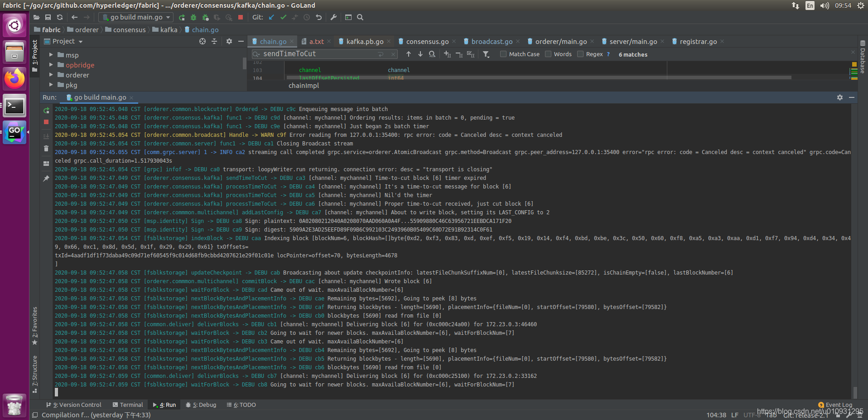Image resolution: width=868 pixels, height=420 pixels.
Task: Switch to the registrar.go tab
Action: (x=698, y=41)
